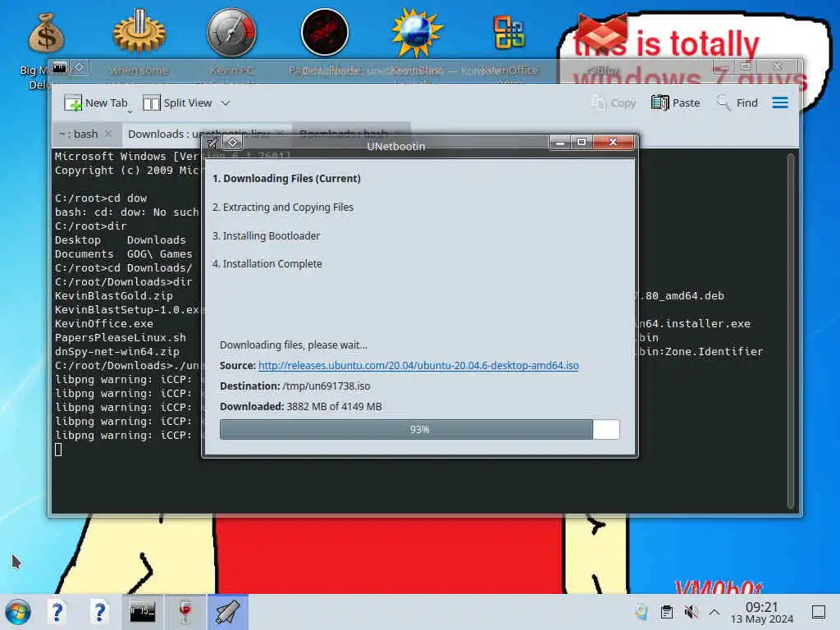Image resolution: width=840 pixels, height=630 pixels.
Task: Click the 93% download progress bar
Action: coord(419,430)
